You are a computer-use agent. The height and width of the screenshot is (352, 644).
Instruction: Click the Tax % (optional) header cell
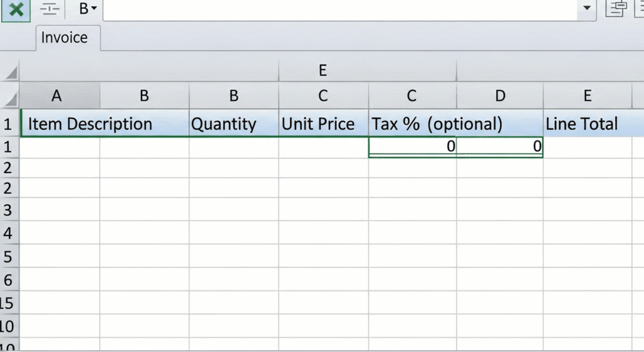click(x=437, y=124)
